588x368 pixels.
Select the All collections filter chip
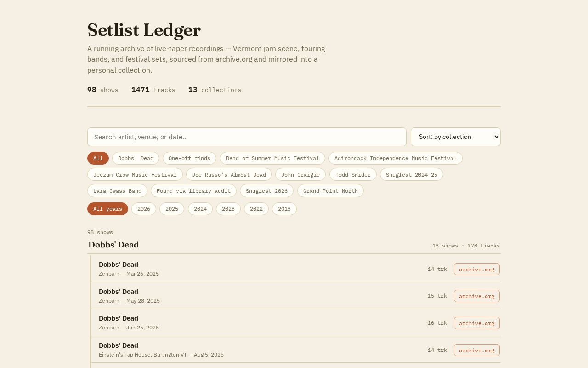click(98, 158)
